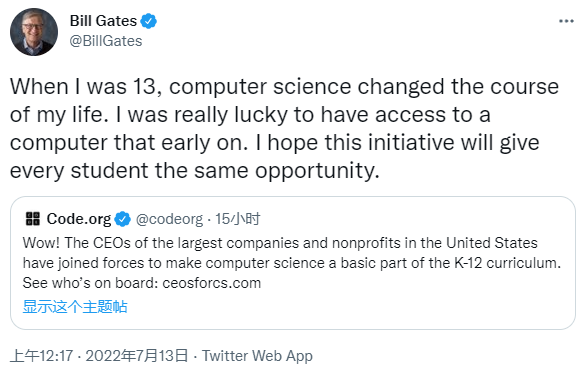Click 显示这个主题帖 show thread link
Screen dimensions: 586x372
(x=75, y=307)
